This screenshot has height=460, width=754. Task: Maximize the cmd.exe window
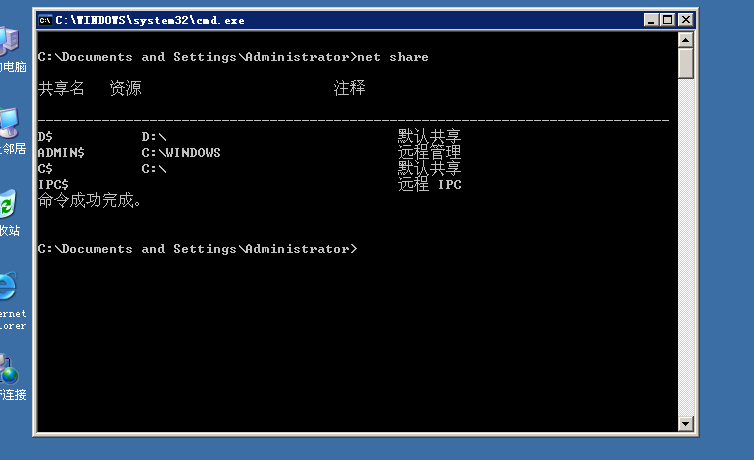click(x=667, y=20)
